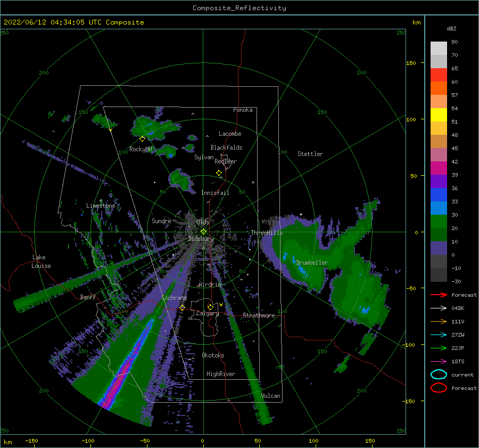Click the Calgary city label
Screen dimensions: 479x448
tap(208, 313)
